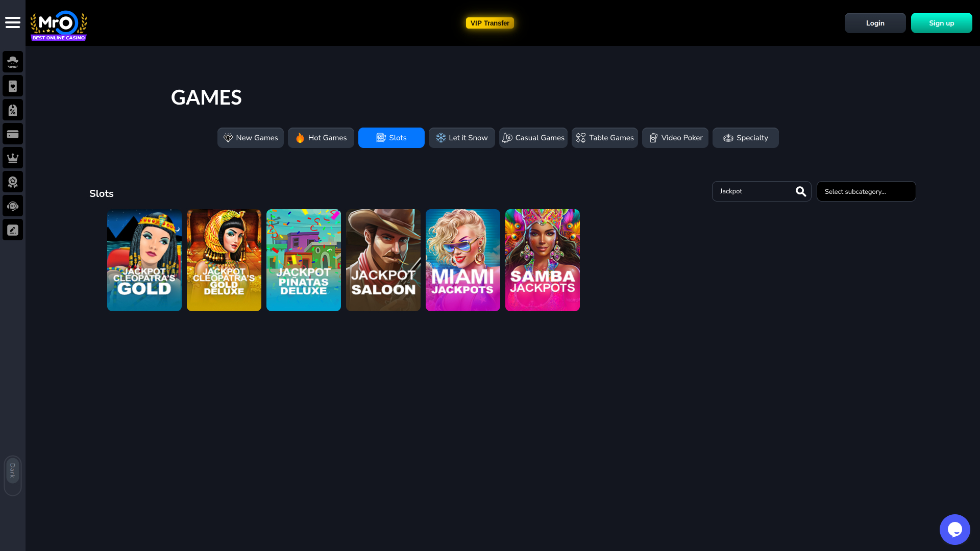980x551 pixels.
Task: Open the crown VIP sidebar icon
Action: (x=12, y=158)
